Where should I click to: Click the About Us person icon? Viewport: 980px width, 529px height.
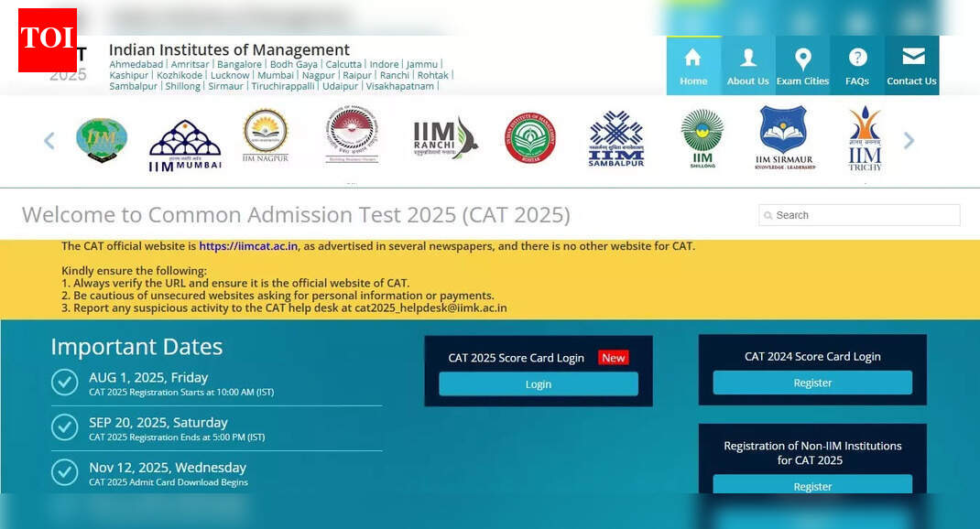click(x=747, y=57)
